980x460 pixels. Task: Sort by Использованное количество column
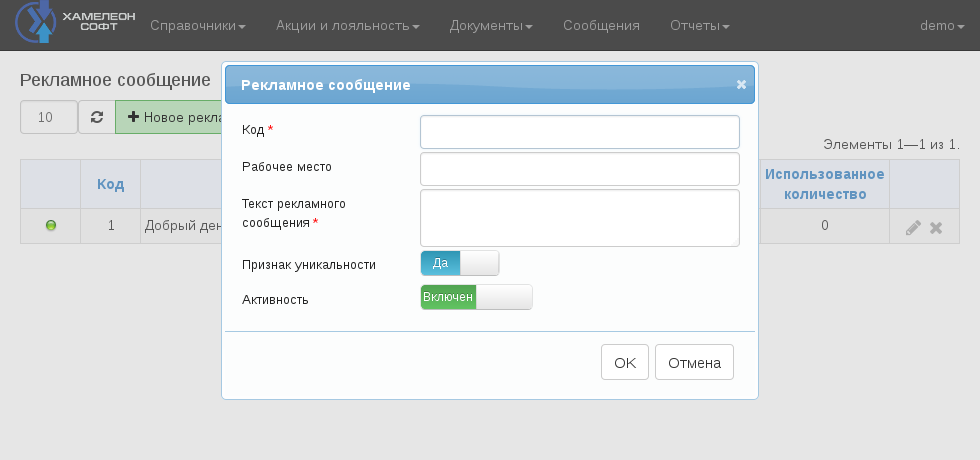pos(825,184)
